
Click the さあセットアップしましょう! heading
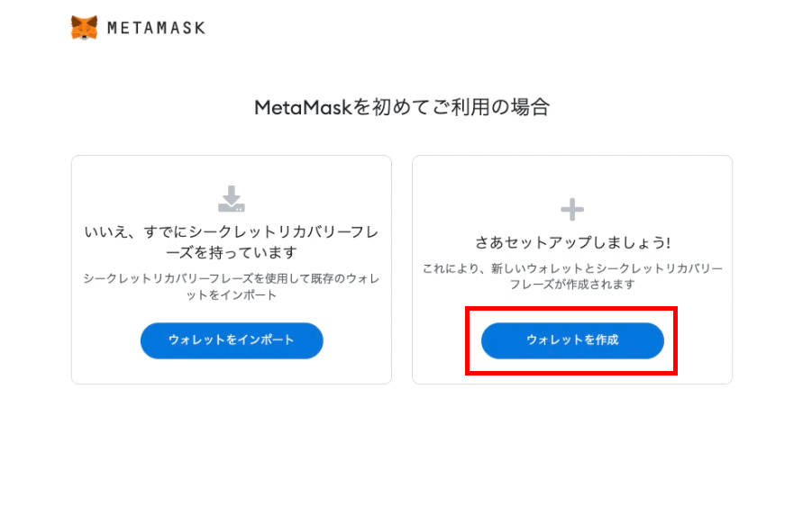coord(572,242)
